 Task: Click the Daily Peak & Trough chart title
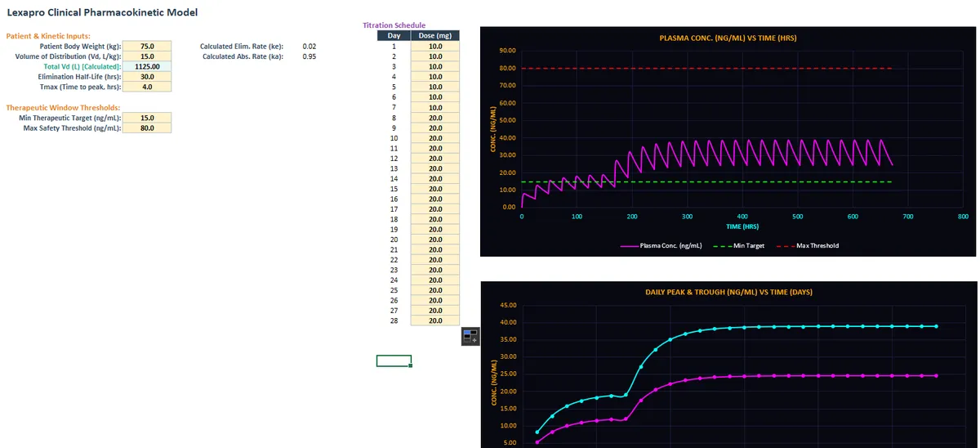click(728, 292)
